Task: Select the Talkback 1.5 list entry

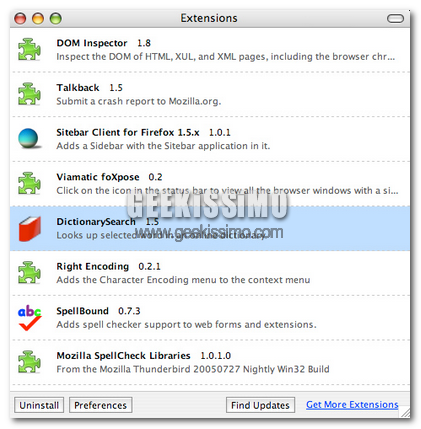Action: 210,95
